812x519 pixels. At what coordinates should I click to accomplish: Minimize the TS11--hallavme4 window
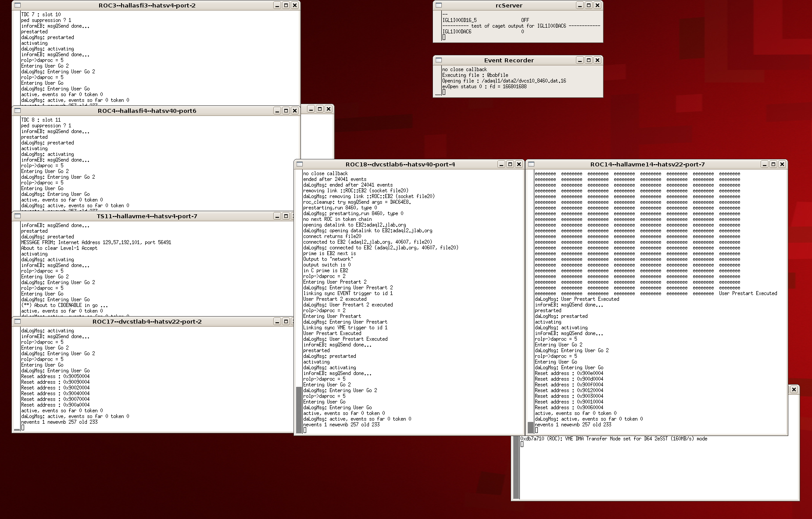coord(277,216)
